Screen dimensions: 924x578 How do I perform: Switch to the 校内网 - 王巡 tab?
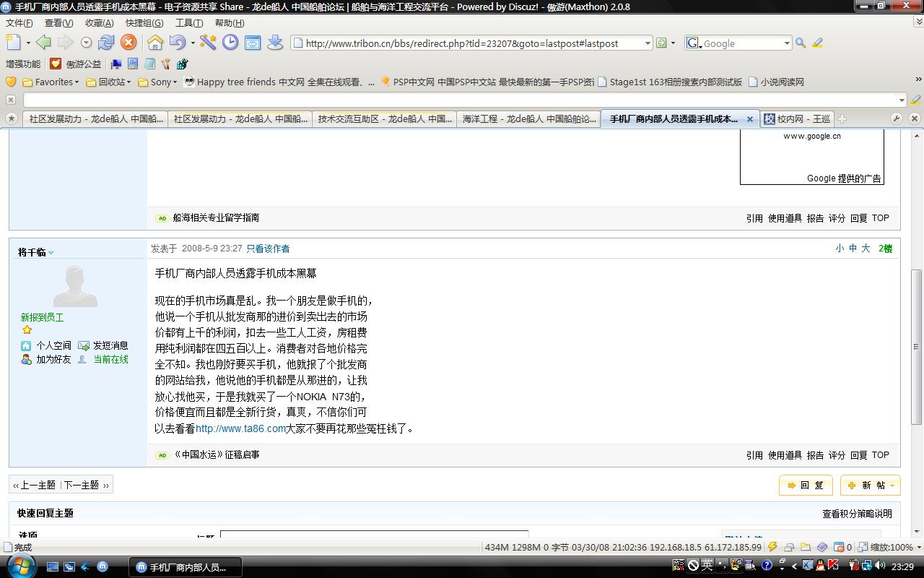(797, 118)
